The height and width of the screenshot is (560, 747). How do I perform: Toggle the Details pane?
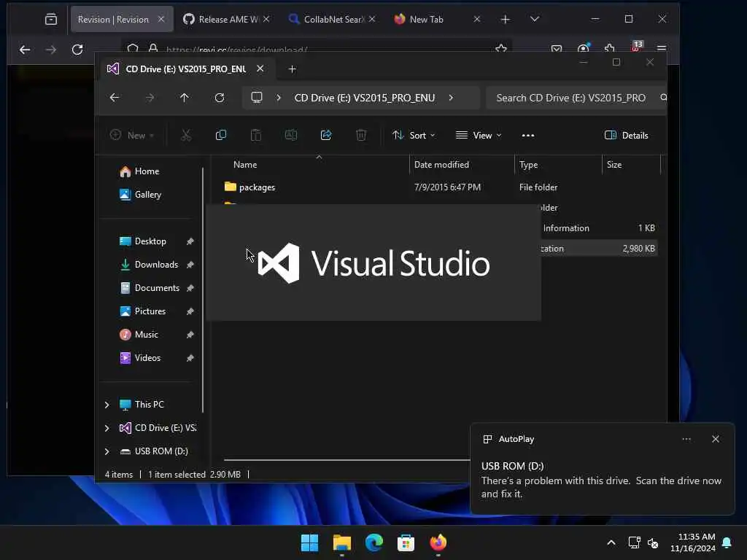(626, 136)
